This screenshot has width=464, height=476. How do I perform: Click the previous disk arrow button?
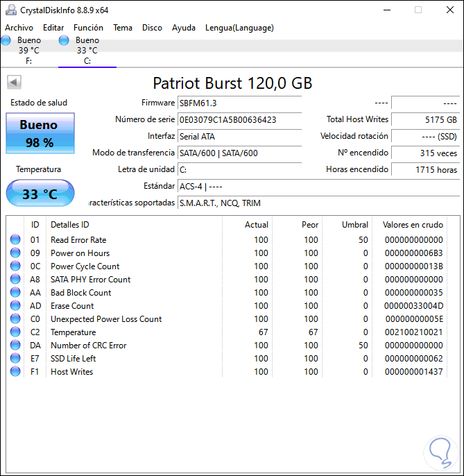click(x=14, y=82)
